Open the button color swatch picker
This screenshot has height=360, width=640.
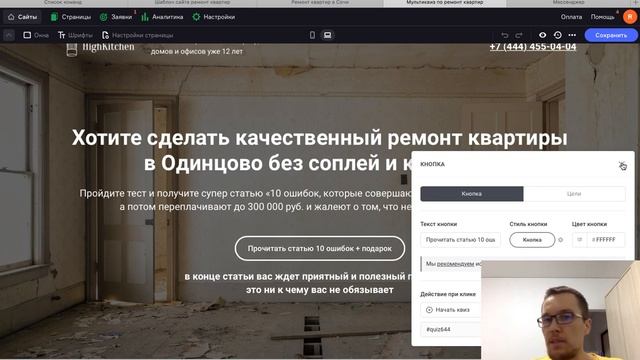pyautogui.click(x=579, y=240)
